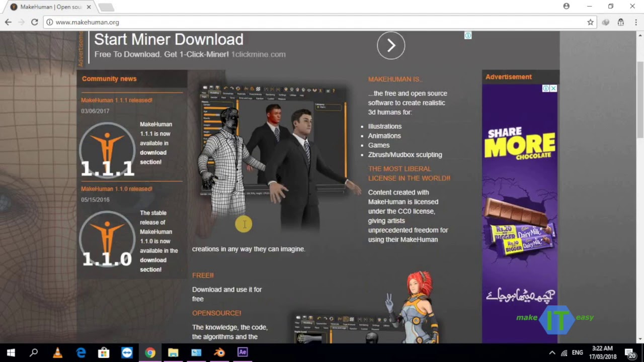Screen dimensions: 644x362
Task: Click the AdChoices icon on top banner ad
Action: pyautogui.click(x=468, y=35)
